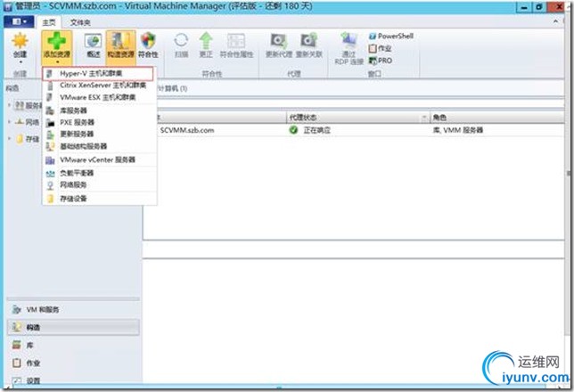Select 存储设备 menu entry
The image size is (574, 392).
[100, 199]
